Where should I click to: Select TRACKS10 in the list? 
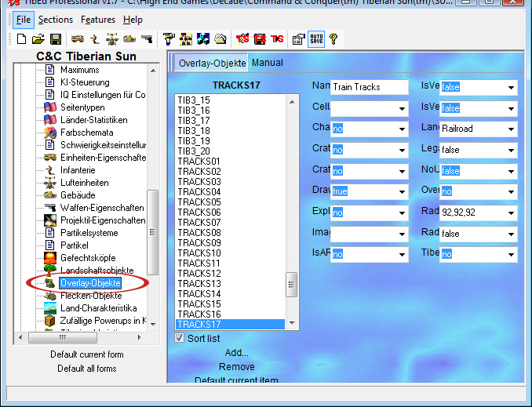point(199,253)
